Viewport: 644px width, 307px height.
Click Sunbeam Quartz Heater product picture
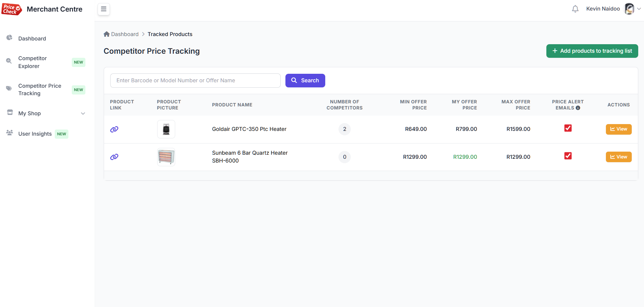[166, 157]
